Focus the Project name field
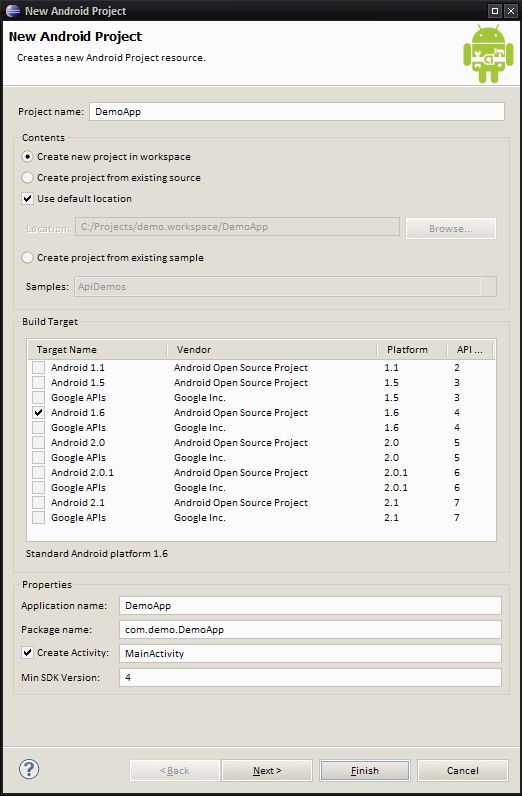 [x=297, y=112]
